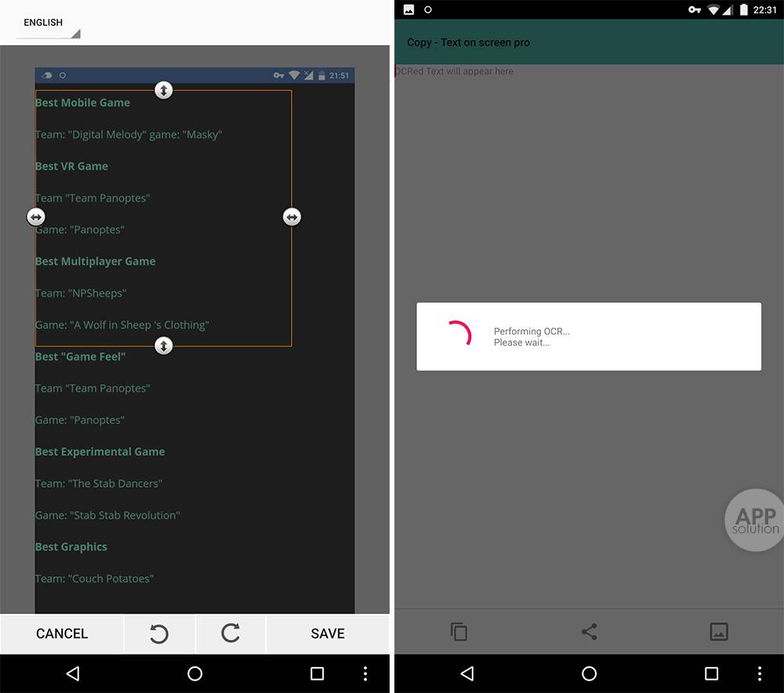The height and width of the screenshot is (693, 784).
Task: Tap the right crop resize handle
Action: click(292, 216)
